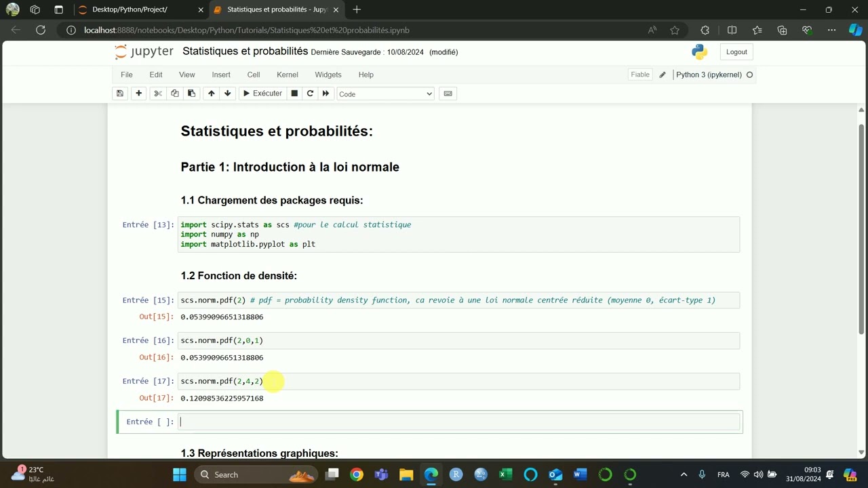Run the cell with the Exécuter button
Screen dimensions: 868x488
pyautogui.click(x=262, y=94)
